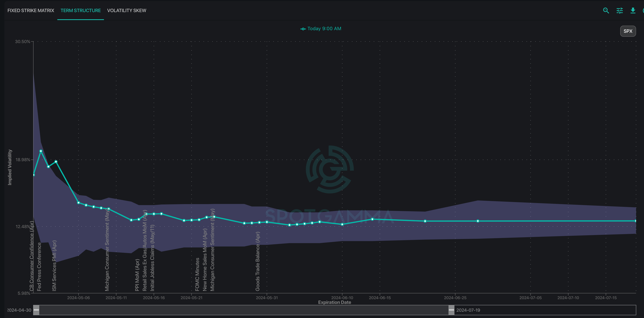
Task: Click the Goods Trade Balance (Apr) event label
Action: (x=258, y=261)
